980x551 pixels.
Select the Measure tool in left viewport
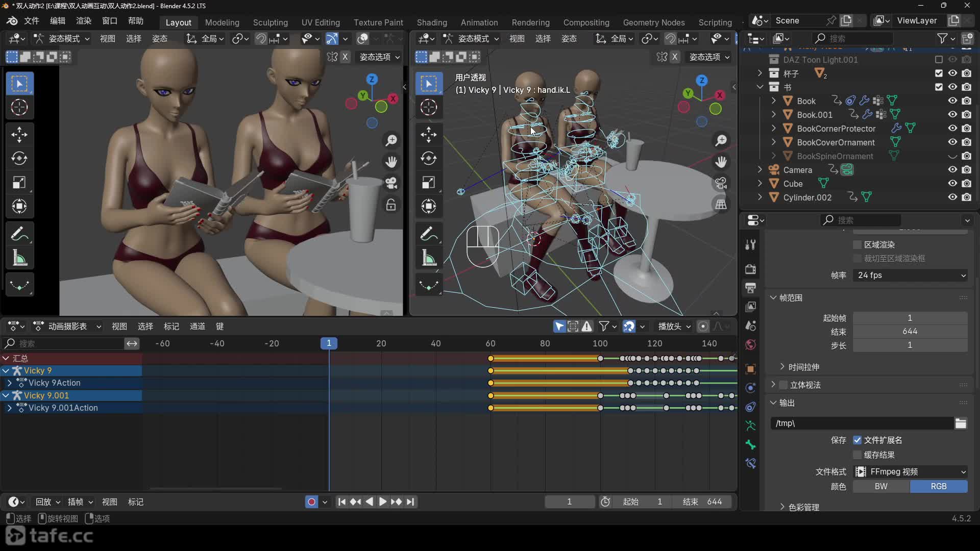coord(19,258)
